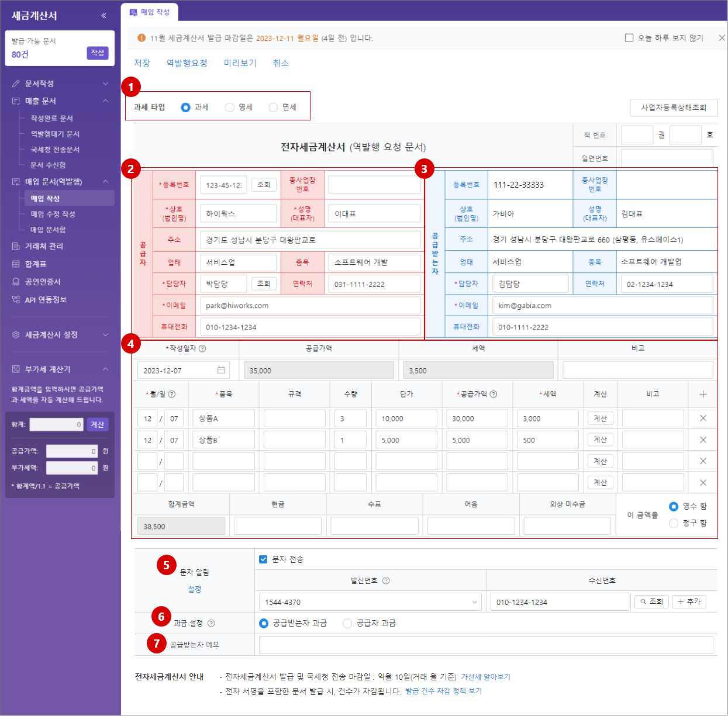The image size is (728, 716).
Task: Open 발급 건수 차감 정책 보기 link
Action: [444, 691]
